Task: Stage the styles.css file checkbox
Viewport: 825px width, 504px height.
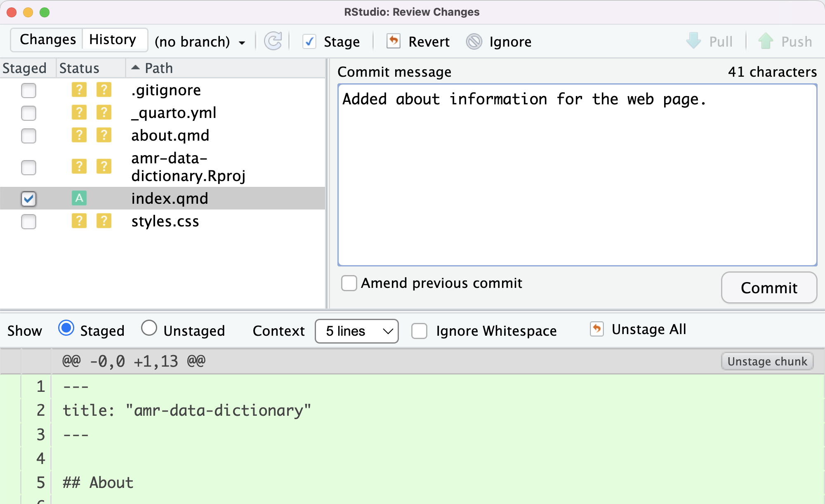Action: [x=28, y=221]
